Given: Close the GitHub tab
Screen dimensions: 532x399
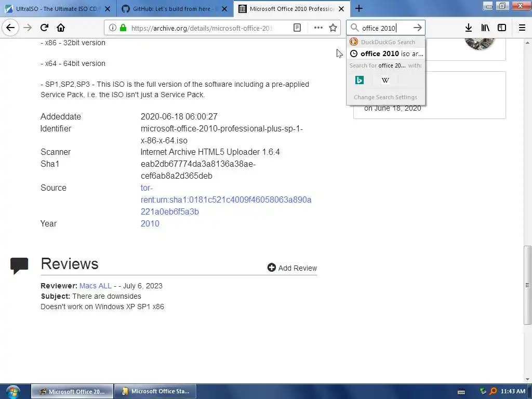Looking at the screenshot, I should click(x=224, y=9).
